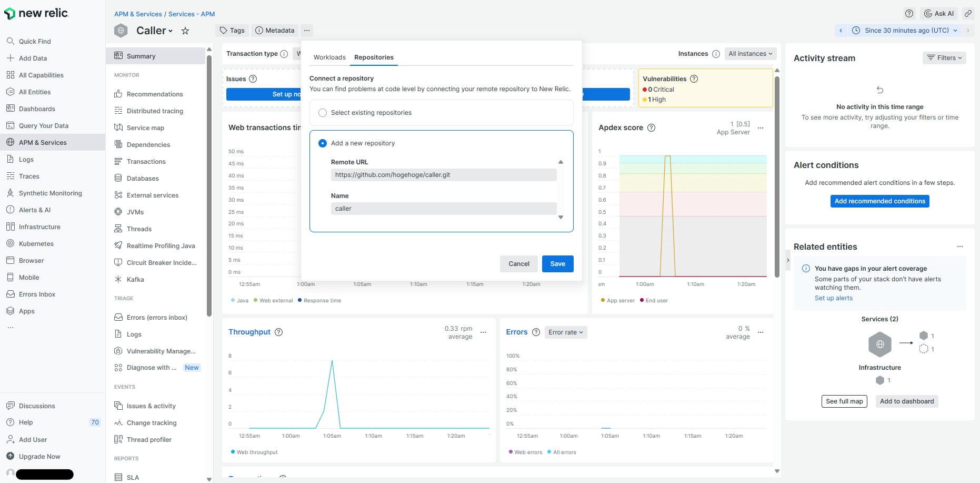Viewport: 980px width, 483px height.
Task: Select the 'Select existing repositories' option
Action: 322,112
